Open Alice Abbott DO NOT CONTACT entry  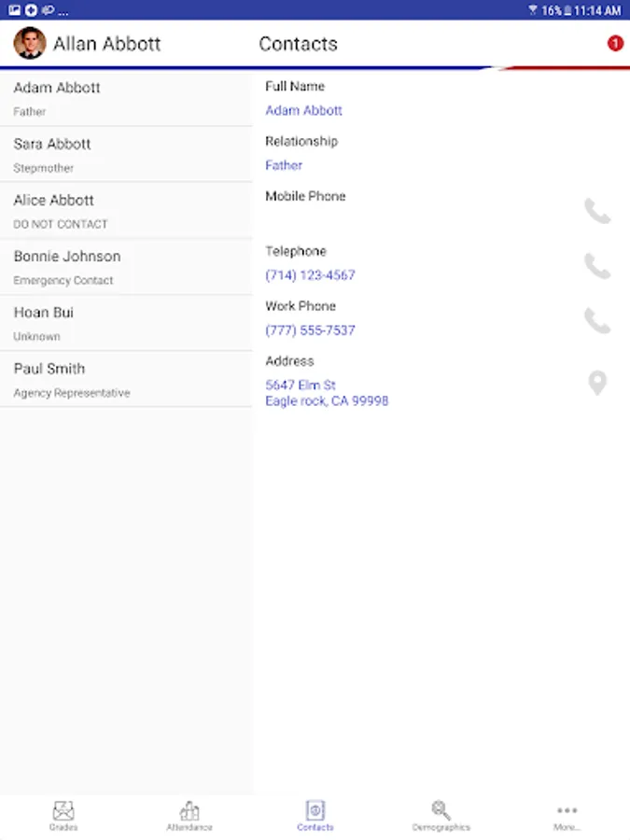point(126,212)
